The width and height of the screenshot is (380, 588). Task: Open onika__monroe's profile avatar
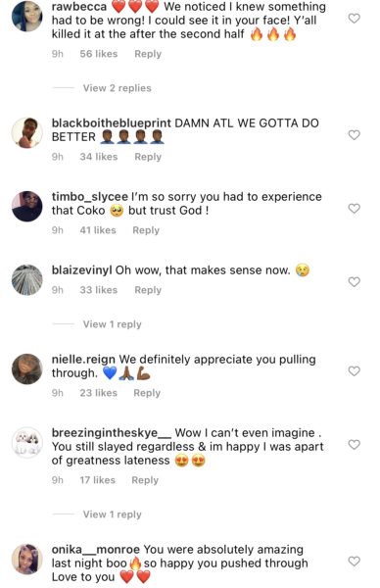[27, 560]
